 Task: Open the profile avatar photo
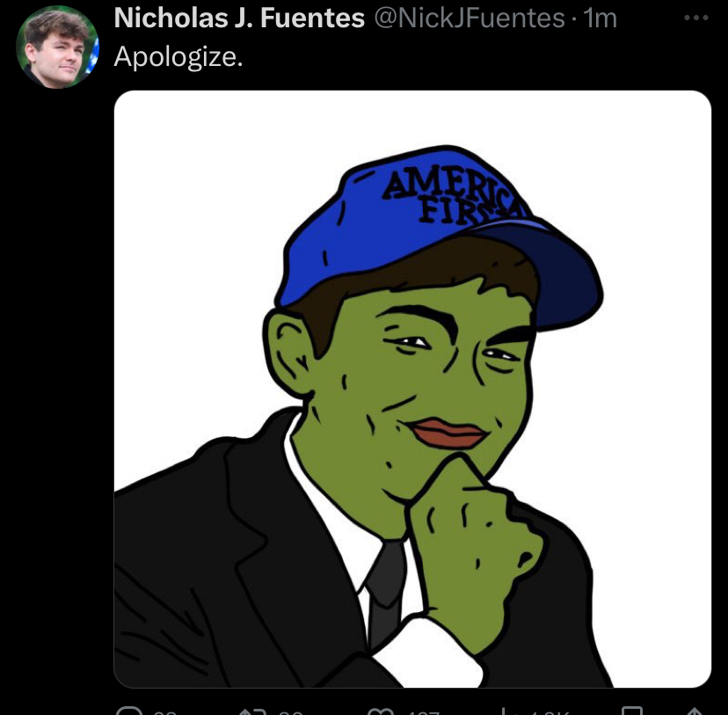57,47
